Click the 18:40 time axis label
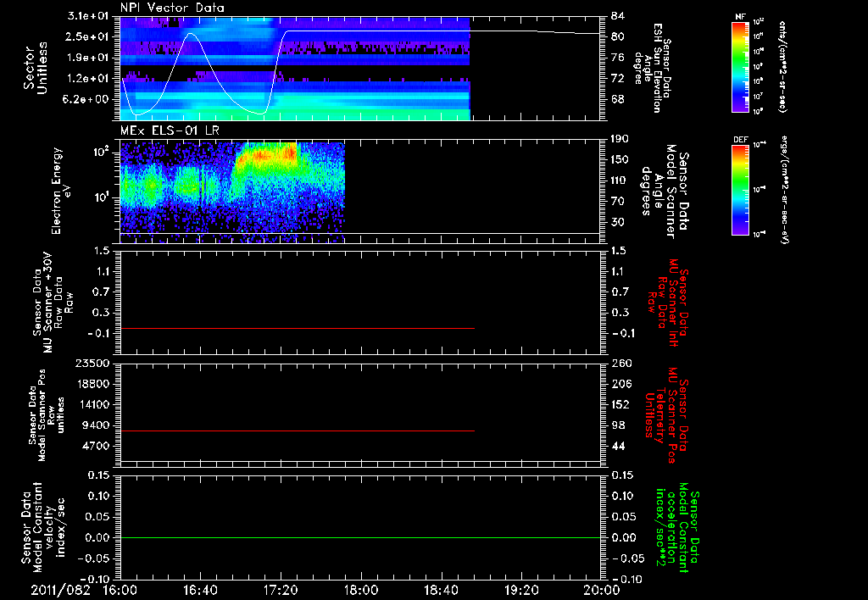Image resolution: width=868 pixels, height=600 pixels. [441, 590]
